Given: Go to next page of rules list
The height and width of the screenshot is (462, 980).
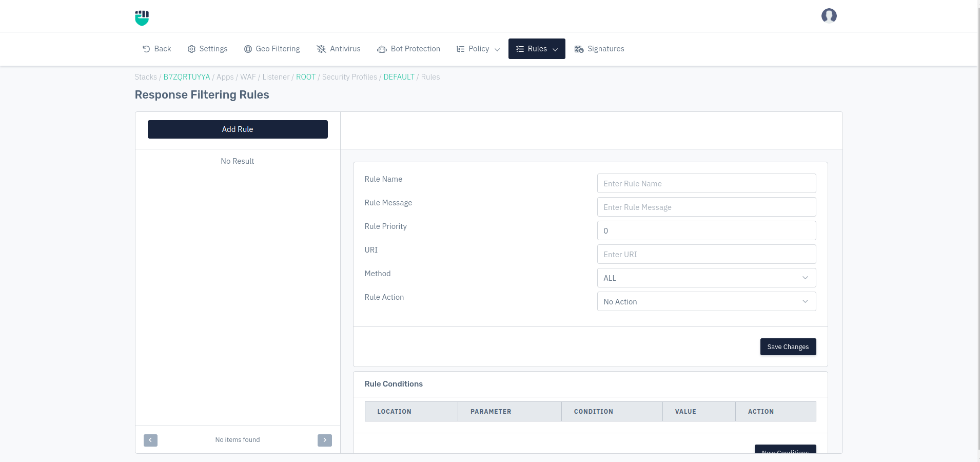Looking at the screenshot, I should click(325, 440).
